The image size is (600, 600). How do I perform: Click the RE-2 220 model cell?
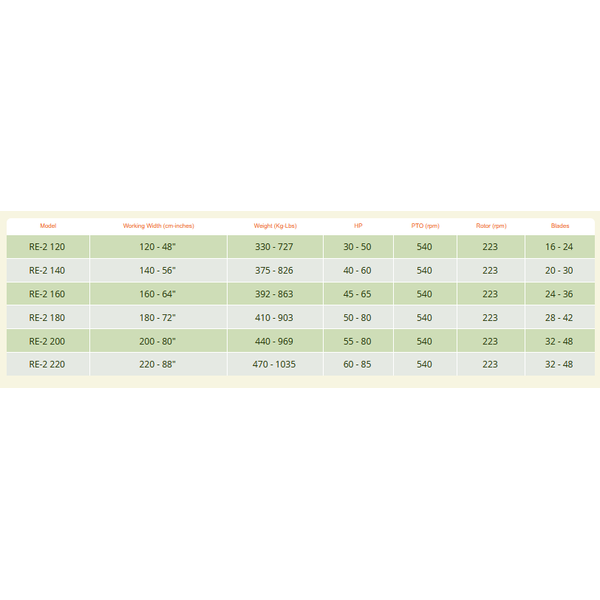[48, 364]
